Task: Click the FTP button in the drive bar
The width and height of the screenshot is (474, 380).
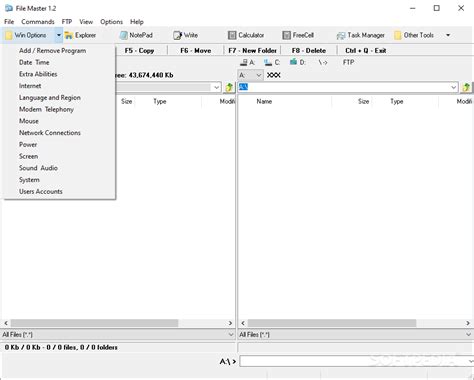Action: [x=348, y=62]
